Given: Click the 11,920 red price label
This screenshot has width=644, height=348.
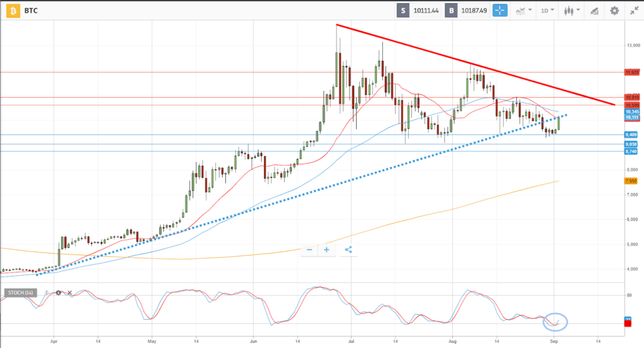Looking at the screenshot, I should point(631,72).
